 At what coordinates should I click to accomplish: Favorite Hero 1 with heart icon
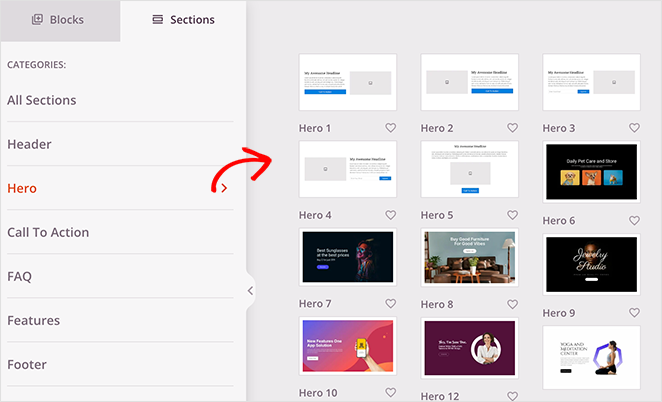click(x=391, y=128)
